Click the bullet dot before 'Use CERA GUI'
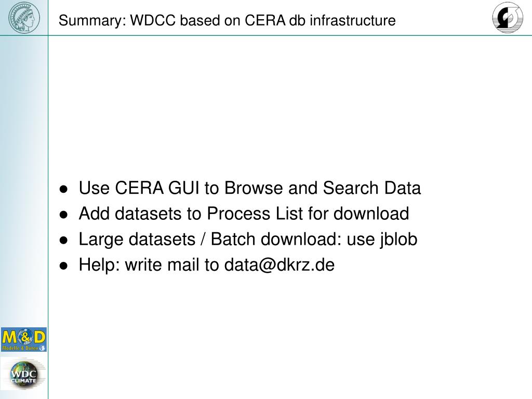This screenshot has width=532, height=399. (x=64, y=189)
